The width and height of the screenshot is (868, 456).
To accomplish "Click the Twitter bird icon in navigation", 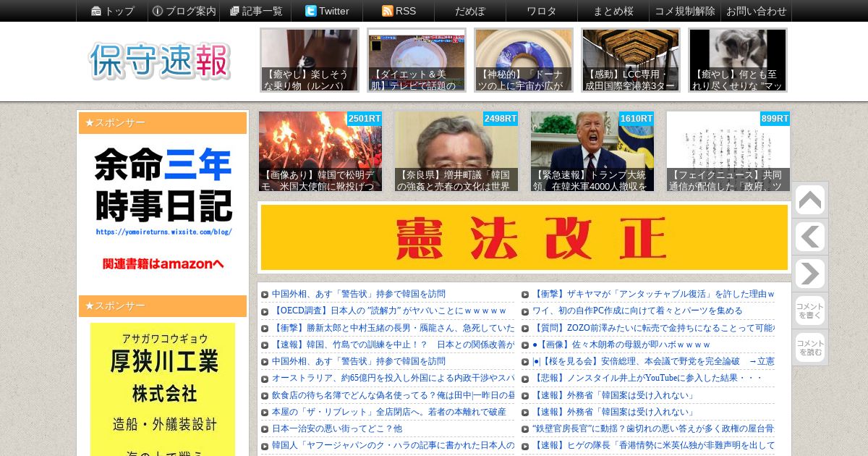I will 310,11.
